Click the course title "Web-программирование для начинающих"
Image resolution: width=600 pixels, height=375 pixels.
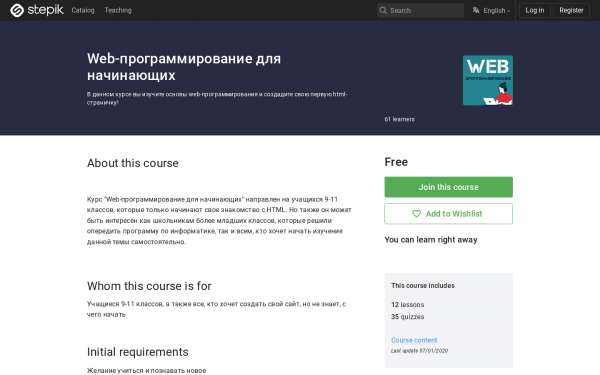pos(184,67)
